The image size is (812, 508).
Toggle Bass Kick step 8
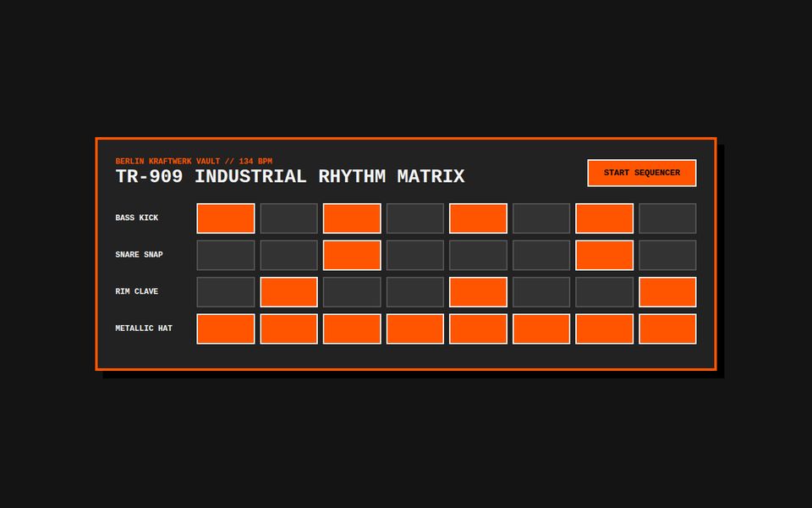pos(667,218)
